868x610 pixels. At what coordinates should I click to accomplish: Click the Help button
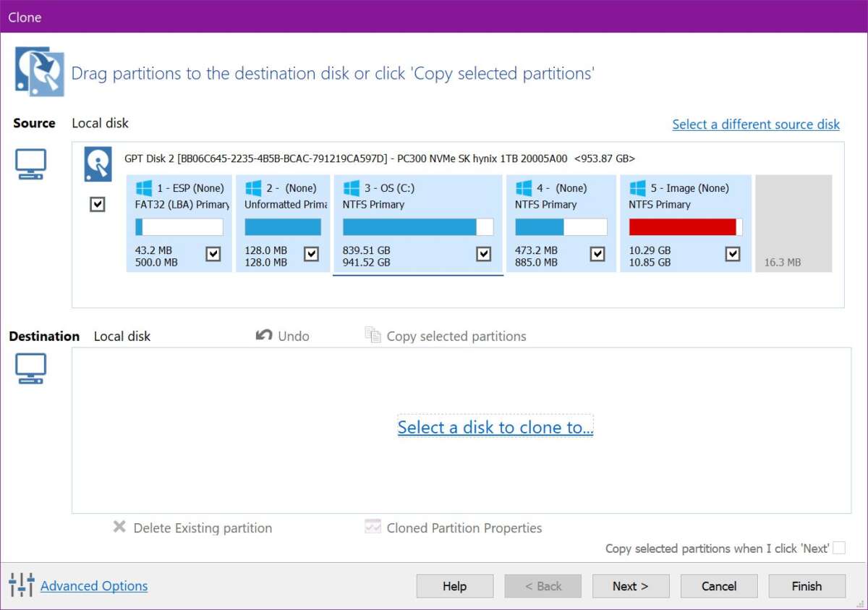click(455, 586)
